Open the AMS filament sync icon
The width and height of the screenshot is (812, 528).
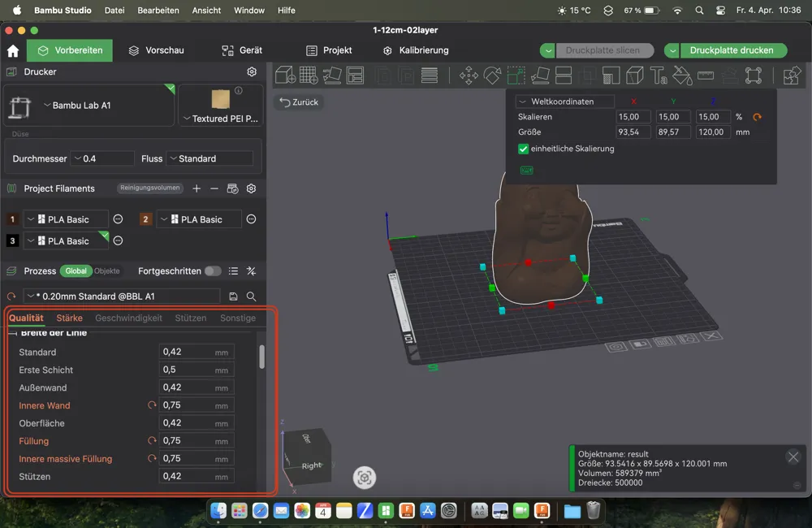232,188
